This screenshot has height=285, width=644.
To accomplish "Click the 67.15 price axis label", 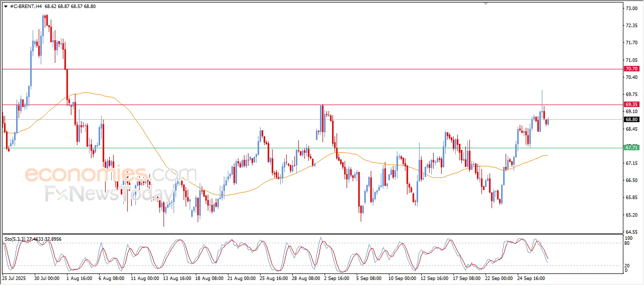I will pyautogui.click(x=631, y=163).
